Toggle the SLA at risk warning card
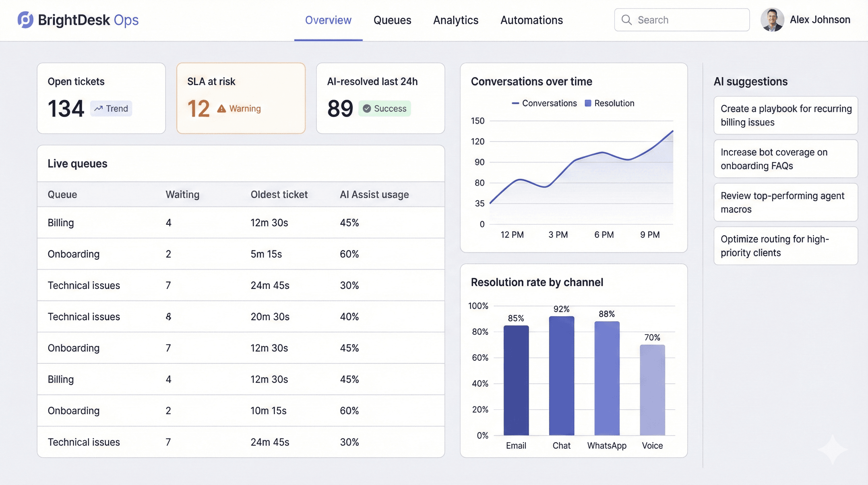 click(241, 98)
